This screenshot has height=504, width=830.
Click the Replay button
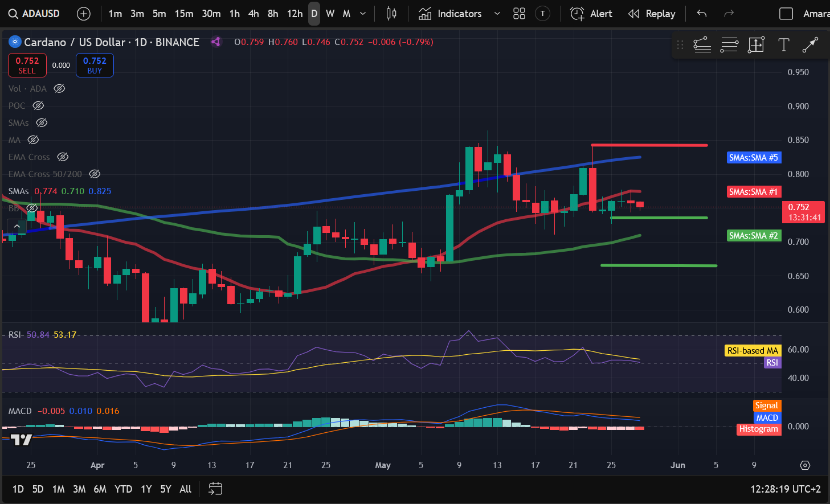(652, 14)
